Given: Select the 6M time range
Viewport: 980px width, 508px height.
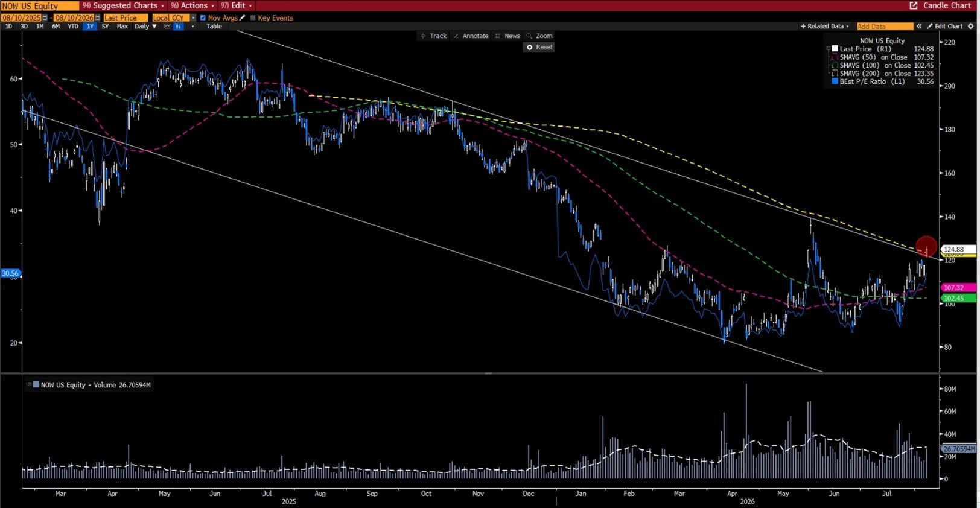Looking at the screenshot, I should point(56,27).
